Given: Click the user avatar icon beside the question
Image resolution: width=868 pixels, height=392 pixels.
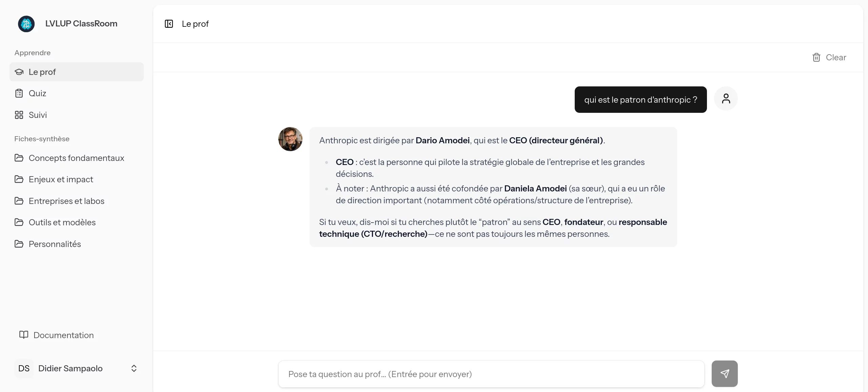Looking at the screenshot, I should point(726,99).
